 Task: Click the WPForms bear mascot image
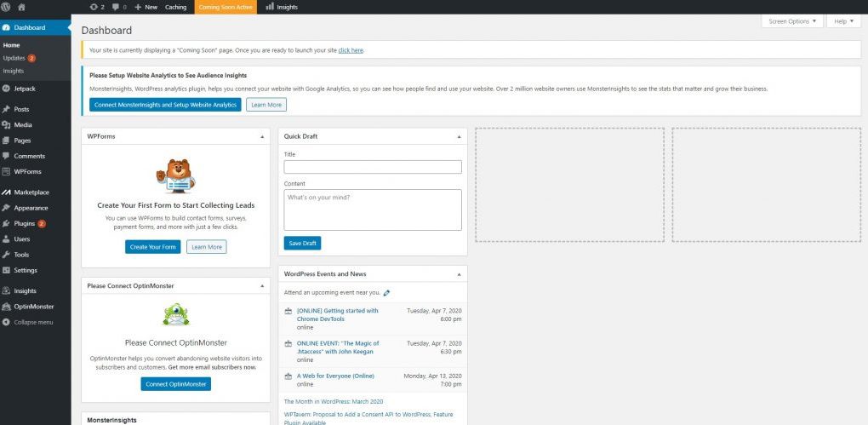pyautogui.click(x=175, y=175)
